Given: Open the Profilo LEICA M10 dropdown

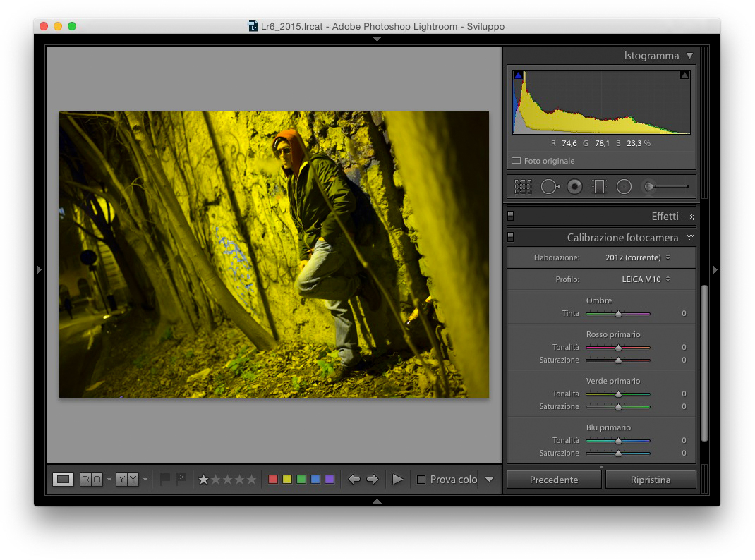Looking at the screenshot, I should (646, 279).
